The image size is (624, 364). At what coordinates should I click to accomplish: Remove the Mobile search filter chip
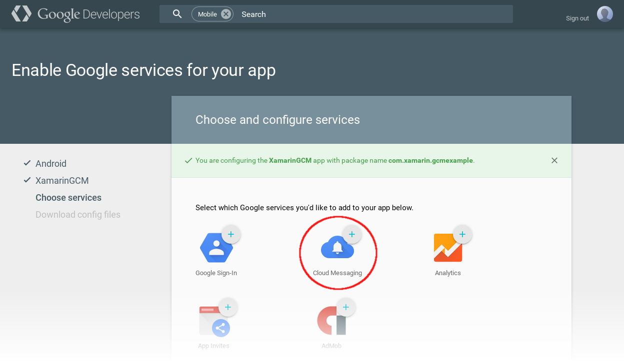[x=226, y=14]
